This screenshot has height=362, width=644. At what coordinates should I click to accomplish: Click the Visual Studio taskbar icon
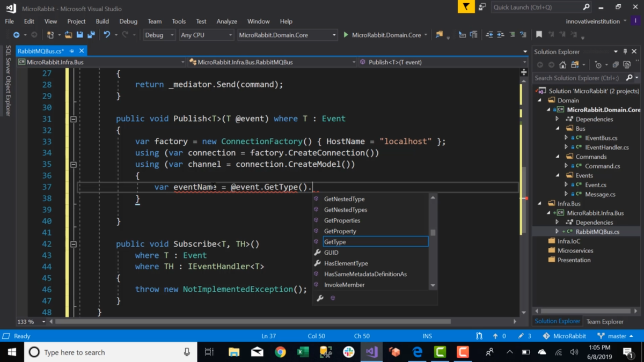pyautogui.click(x=371, y=352)
